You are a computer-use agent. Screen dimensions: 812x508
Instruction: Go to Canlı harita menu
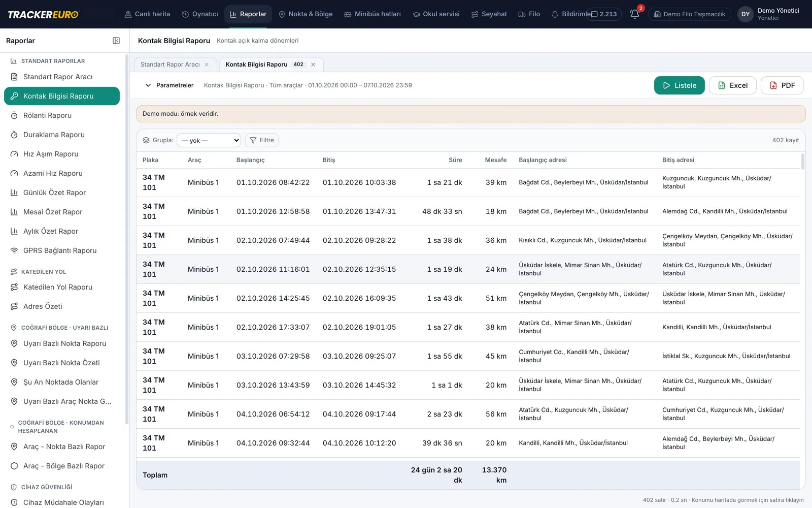tap(147, 14)
